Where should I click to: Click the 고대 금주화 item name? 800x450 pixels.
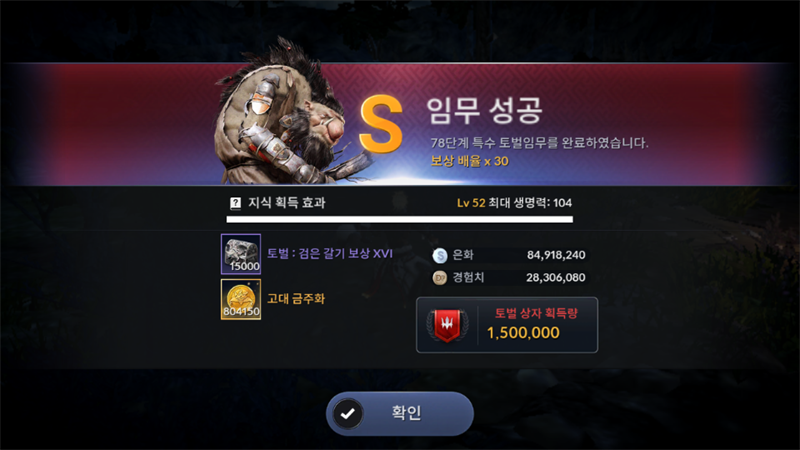coord(296,298)
